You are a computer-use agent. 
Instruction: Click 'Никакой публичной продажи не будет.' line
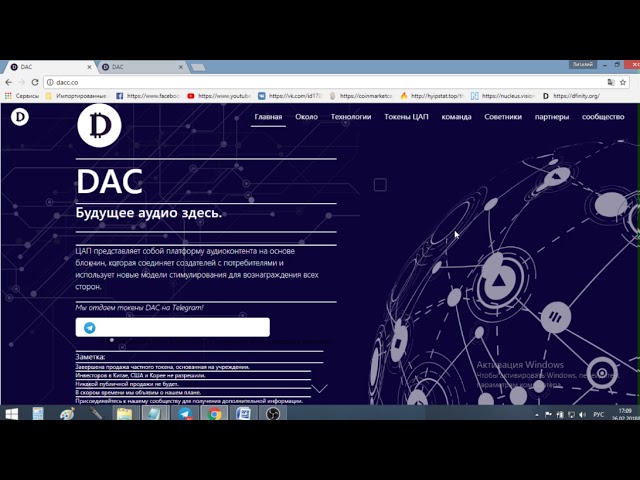coord(127,384)
